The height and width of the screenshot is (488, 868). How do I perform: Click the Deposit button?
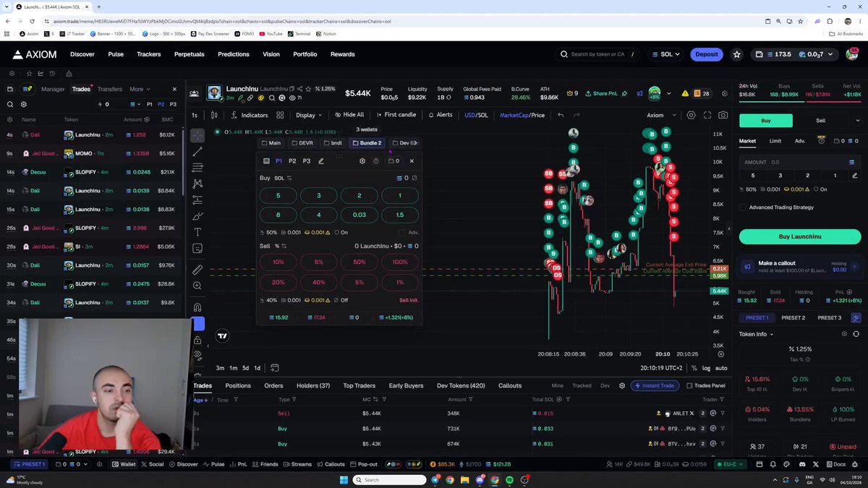[x=707, y=54]
